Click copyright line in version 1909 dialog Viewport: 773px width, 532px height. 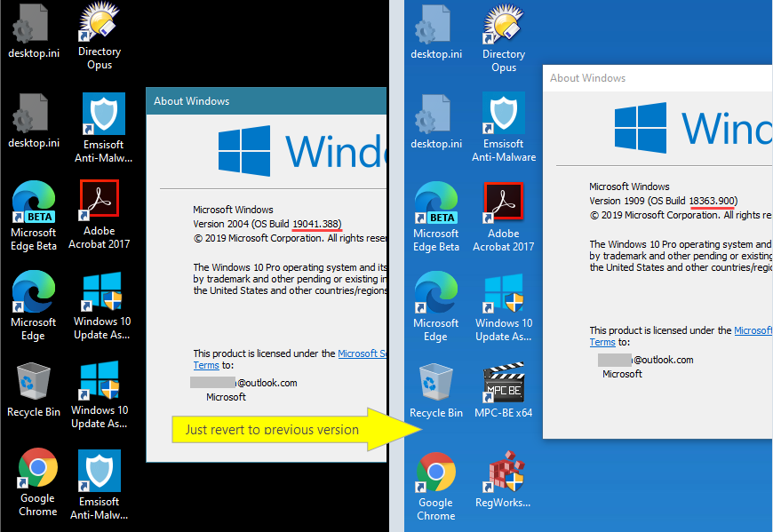(x=681, y=215)
